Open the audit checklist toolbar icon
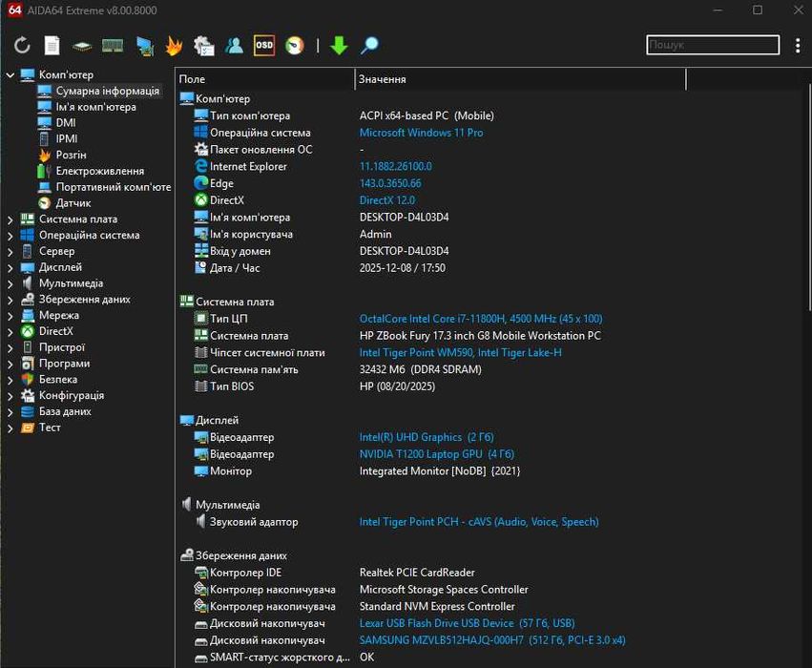Image resolution: width=812 pixels, height=668 pixels. coord(203,46)
